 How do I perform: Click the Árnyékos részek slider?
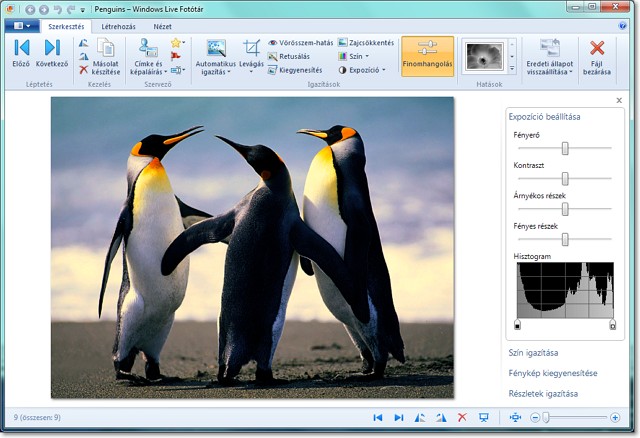pyautogui.click(x=565, y=209)
